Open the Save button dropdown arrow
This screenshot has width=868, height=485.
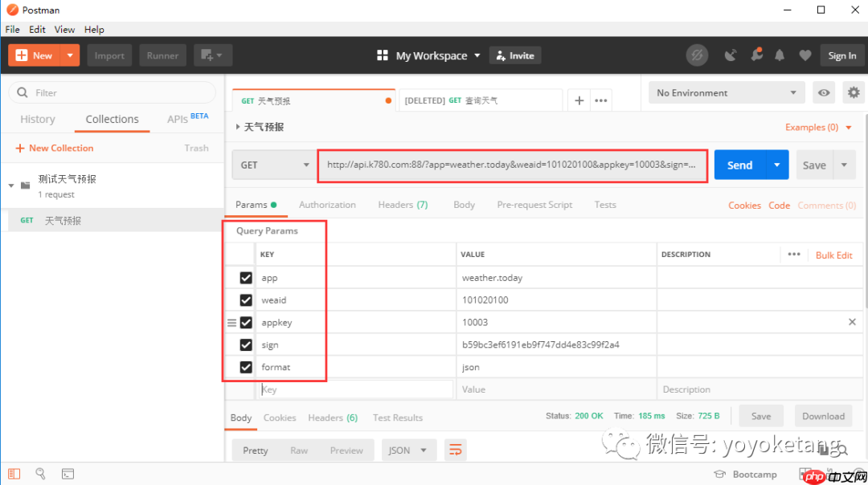pyautogui.click(x=844, y=165)
